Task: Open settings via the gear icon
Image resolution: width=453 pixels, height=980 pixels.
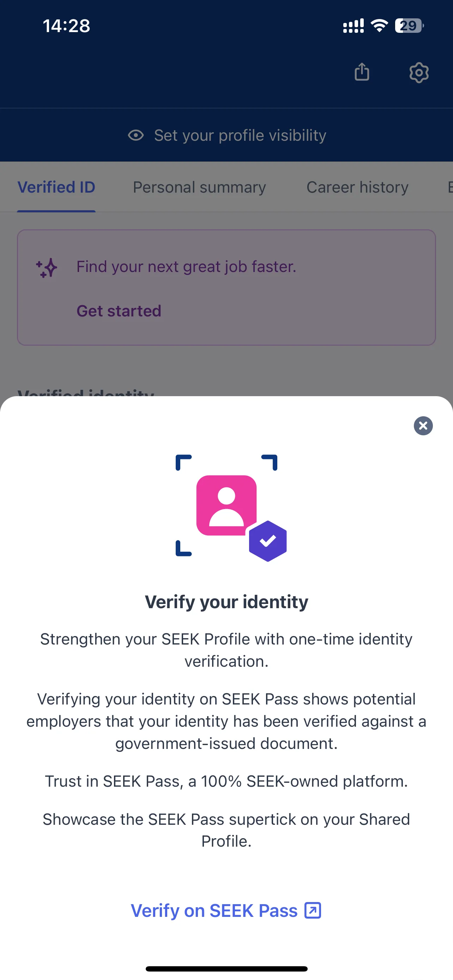Action: [419, 72]
